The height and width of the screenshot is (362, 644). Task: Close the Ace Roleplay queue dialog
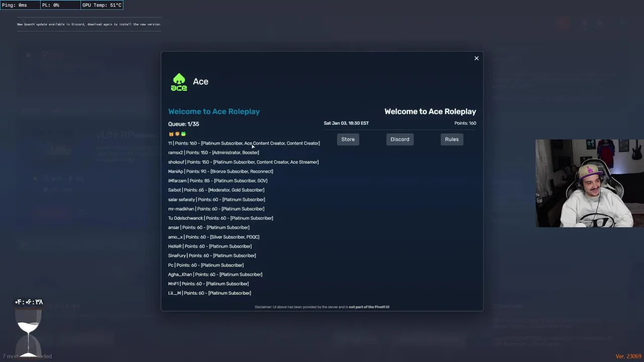coord(476,58)
